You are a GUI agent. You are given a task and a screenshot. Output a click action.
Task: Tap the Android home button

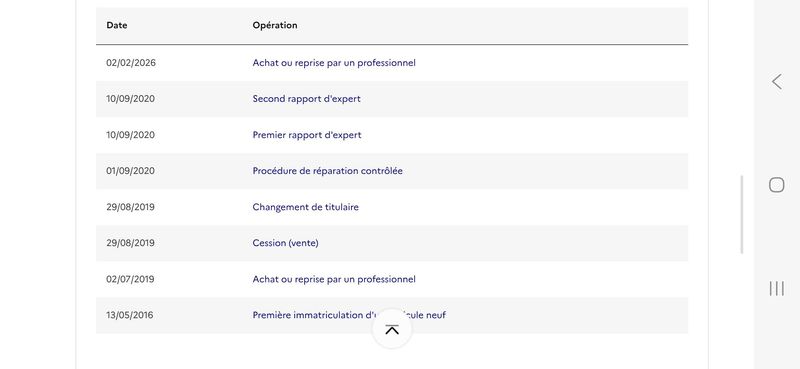pos(777,185)
